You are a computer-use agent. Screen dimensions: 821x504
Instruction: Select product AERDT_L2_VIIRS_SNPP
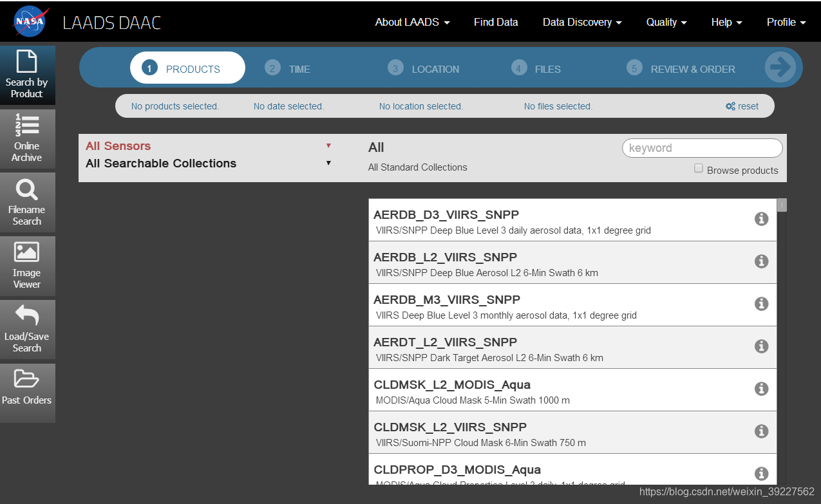572,348
